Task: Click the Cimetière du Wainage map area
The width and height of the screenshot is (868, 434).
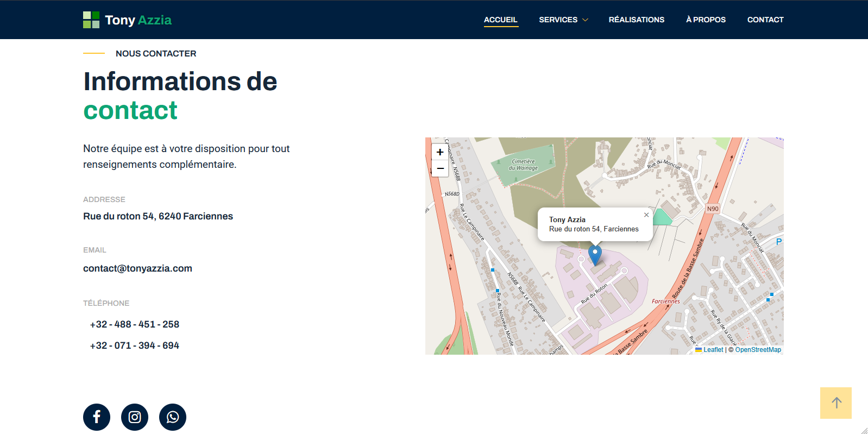Action: [523, 165]
